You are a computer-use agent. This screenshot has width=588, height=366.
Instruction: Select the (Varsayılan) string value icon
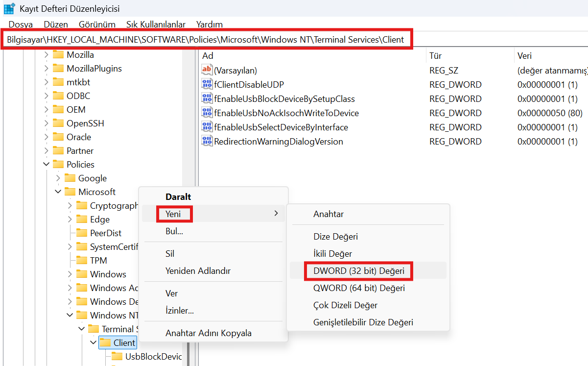coord(207,71)
